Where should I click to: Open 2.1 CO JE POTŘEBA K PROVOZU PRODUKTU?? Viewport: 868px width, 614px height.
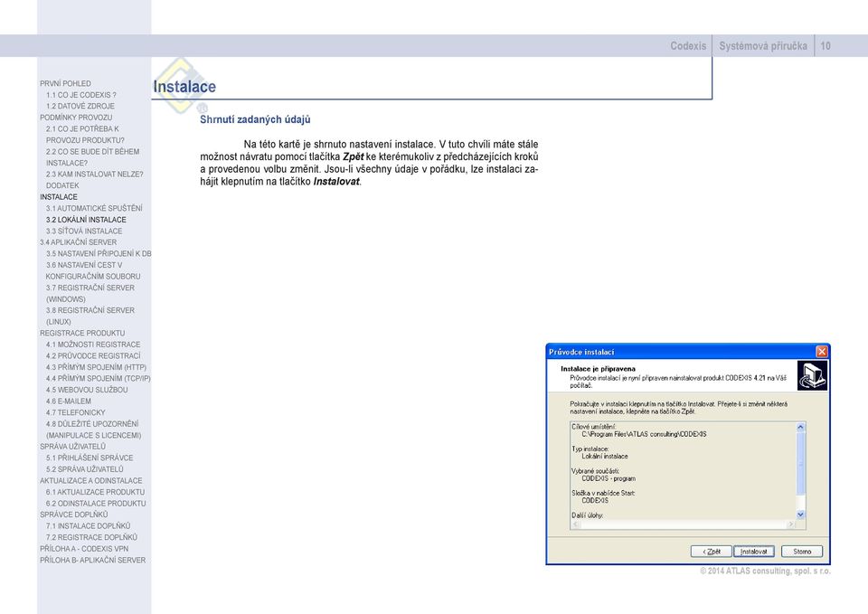[85, 135]
